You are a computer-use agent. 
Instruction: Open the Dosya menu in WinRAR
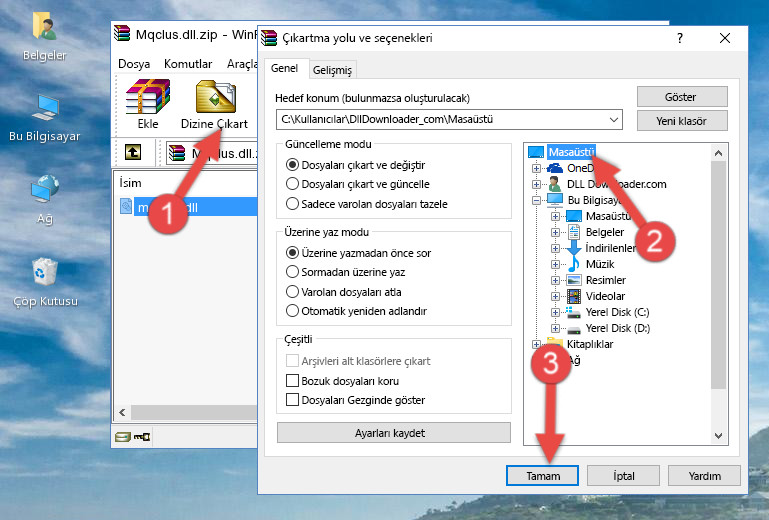click(x=134, y=64)
